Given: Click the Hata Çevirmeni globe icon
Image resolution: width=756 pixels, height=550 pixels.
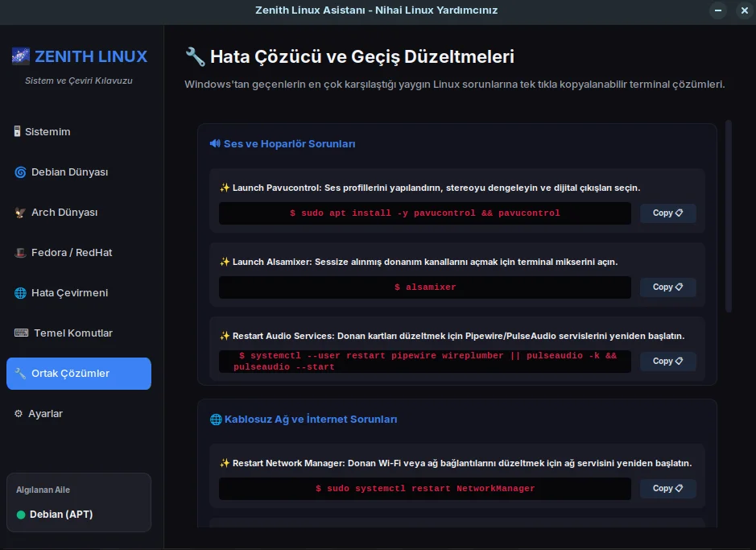Looking at the screenshot, I should click(20, 293).
